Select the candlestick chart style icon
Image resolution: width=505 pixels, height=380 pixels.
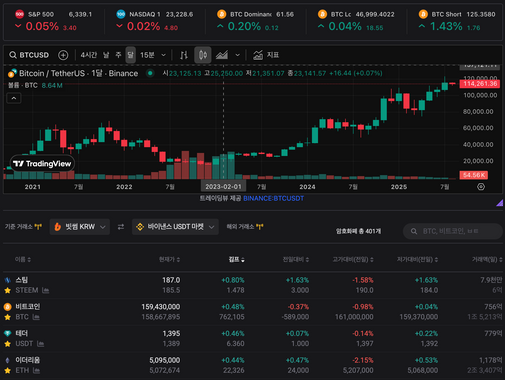[203, 55]
